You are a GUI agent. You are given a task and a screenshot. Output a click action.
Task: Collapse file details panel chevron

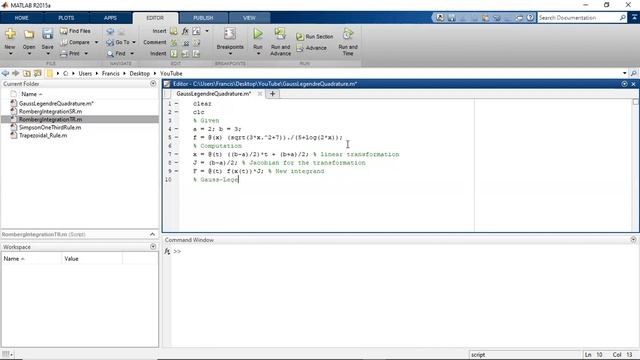pos(152,234)
